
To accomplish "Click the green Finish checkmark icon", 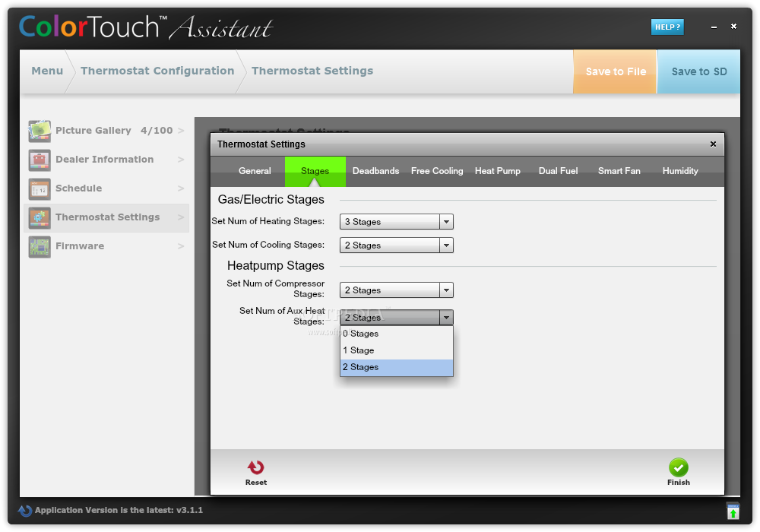I will 678,467.
